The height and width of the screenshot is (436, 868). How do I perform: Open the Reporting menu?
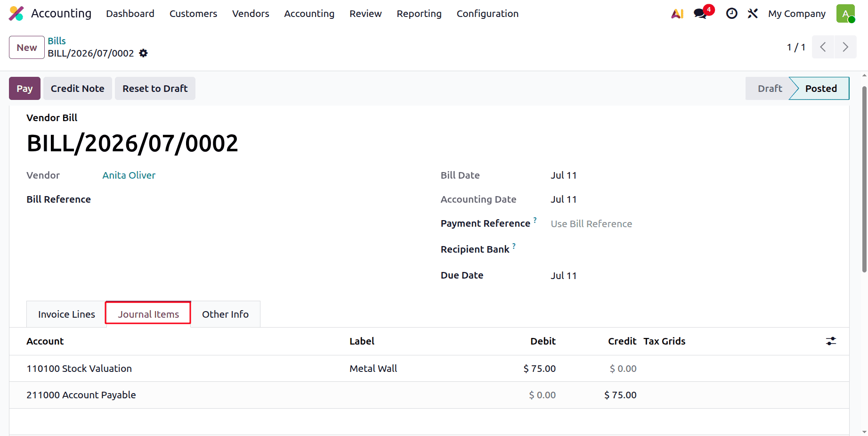[x=419, y=14]
